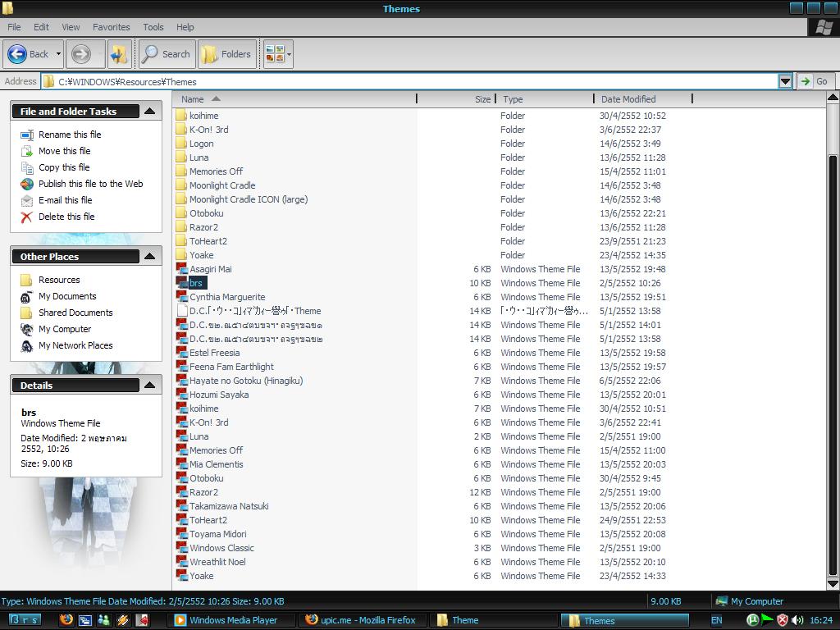Select the K-On! 3rd folder icon
This screenshot has height=630, width=840.
(x=181, y=130)
